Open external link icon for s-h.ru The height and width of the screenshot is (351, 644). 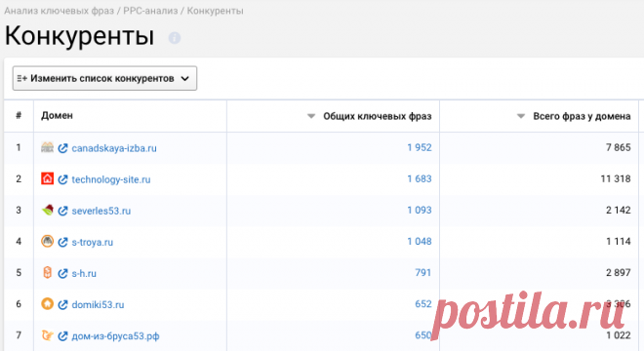point(62,273)
